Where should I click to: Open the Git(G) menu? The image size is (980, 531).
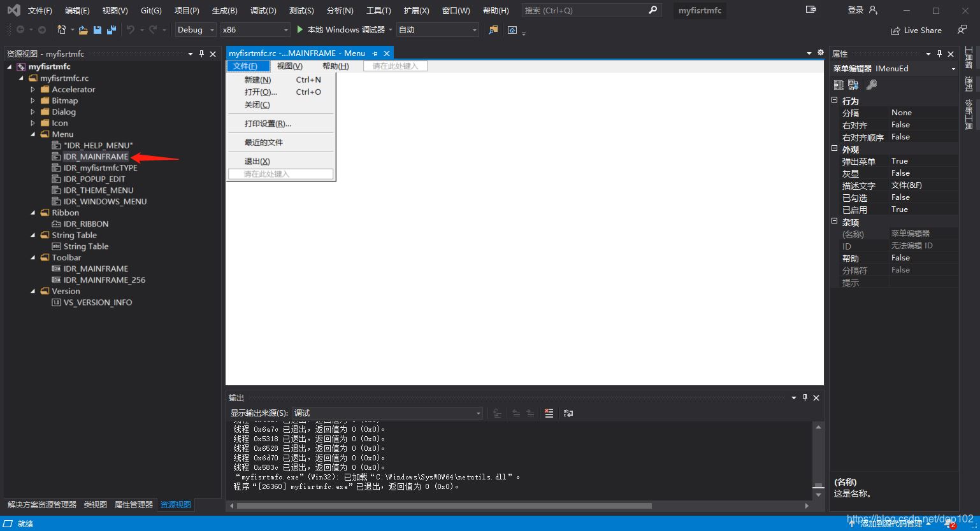[151, 11]
